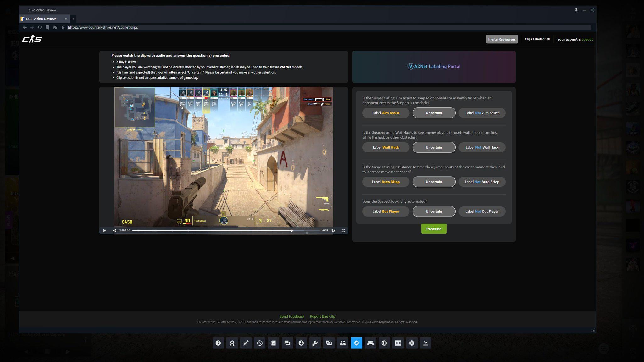The image size is (644, 362).
Task: Click the video progress seek bar
Action: tap(226, 231)
